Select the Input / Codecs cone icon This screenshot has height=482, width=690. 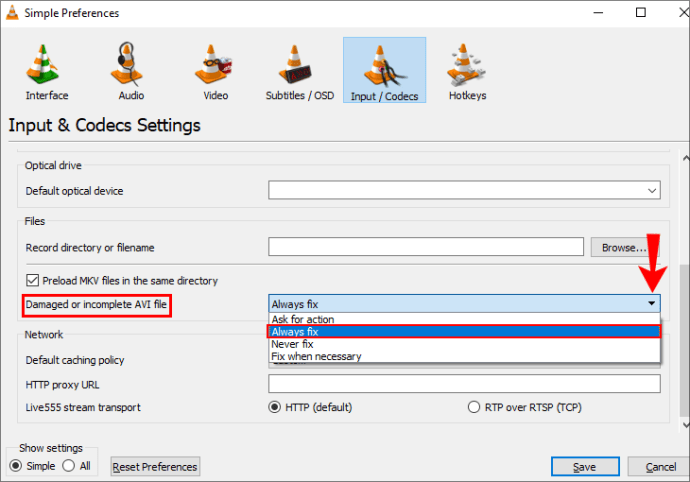[384, 66]
